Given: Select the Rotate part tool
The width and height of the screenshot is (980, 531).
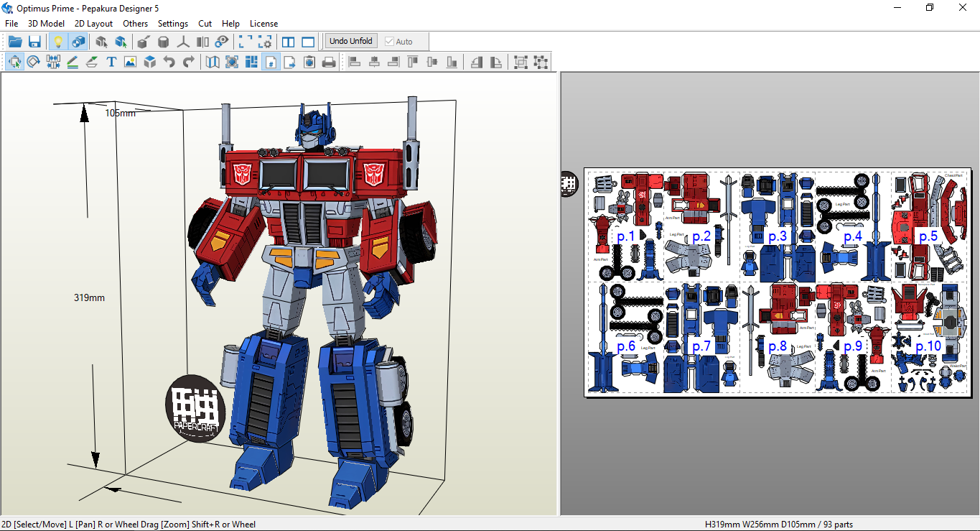Looking at the screenshot, I should (x=34, y=62).
